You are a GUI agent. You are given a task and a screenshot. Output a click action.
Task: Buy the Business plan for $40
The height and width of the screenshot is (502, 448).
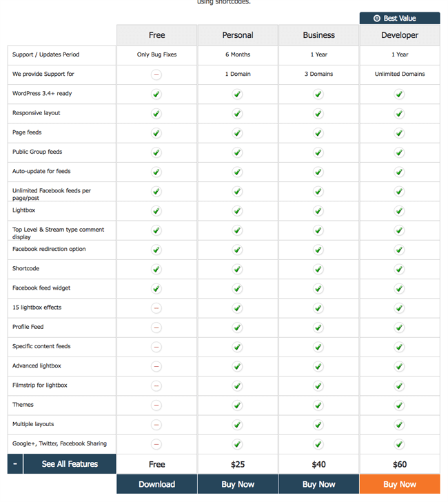[318, 484]
